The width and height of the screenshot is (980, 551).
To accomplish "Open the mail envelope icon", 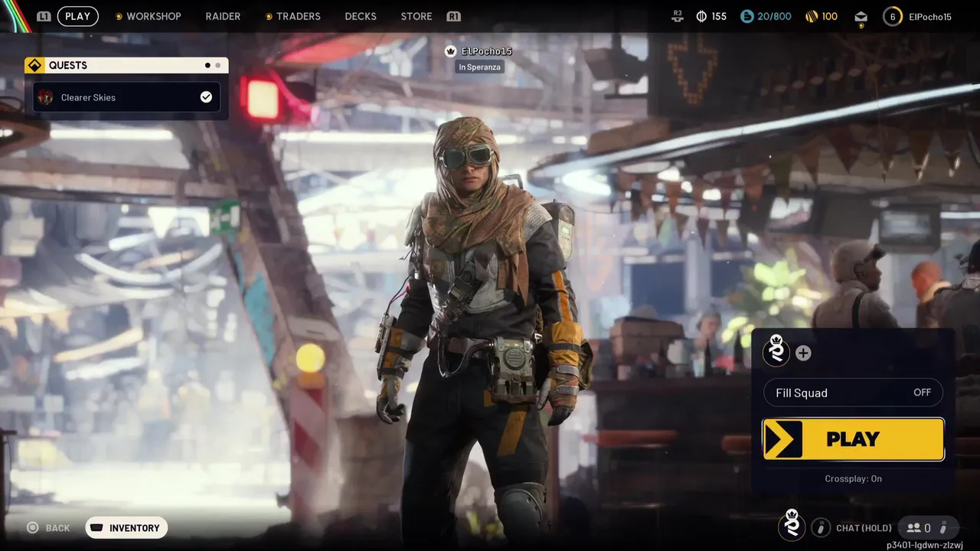I will coord(861,17).
